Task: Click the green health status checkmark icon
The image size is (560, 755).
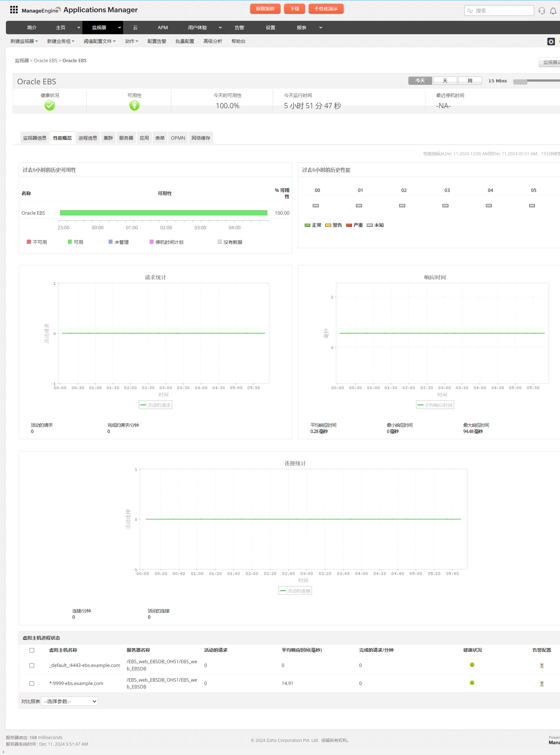Action: pos(50,106)
